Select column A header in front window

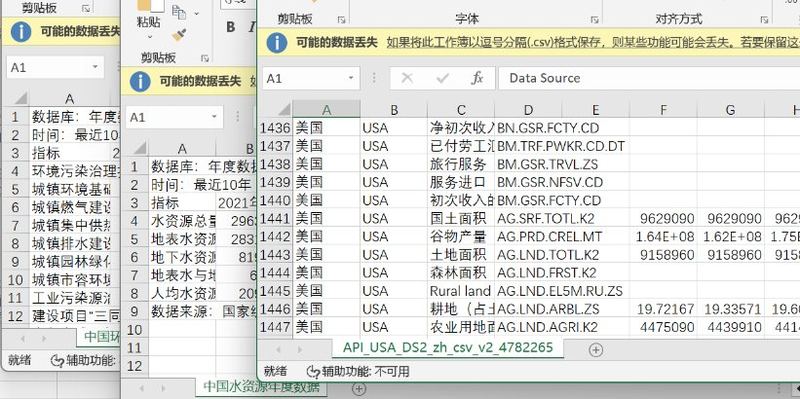tap(327, 110)
